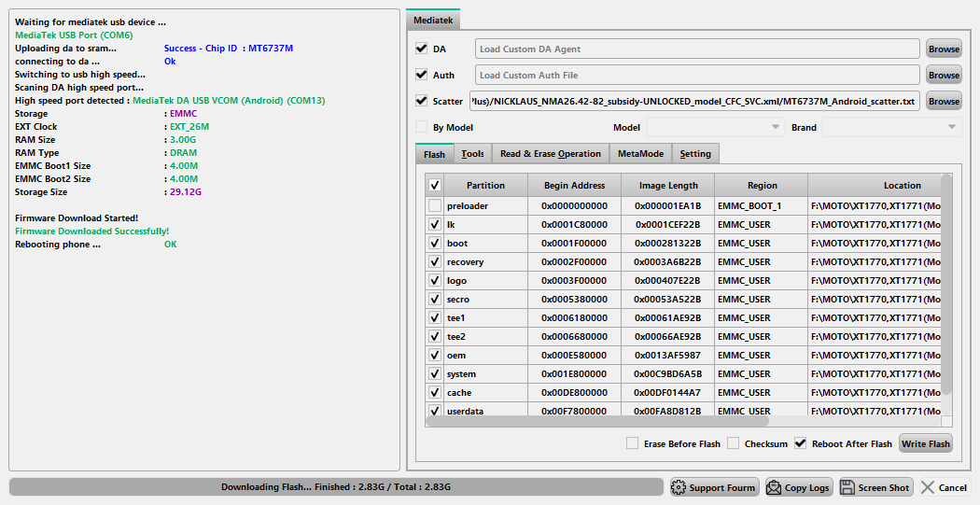
Task: Check the preloader partition checkbox
Action: coord(435,205)
